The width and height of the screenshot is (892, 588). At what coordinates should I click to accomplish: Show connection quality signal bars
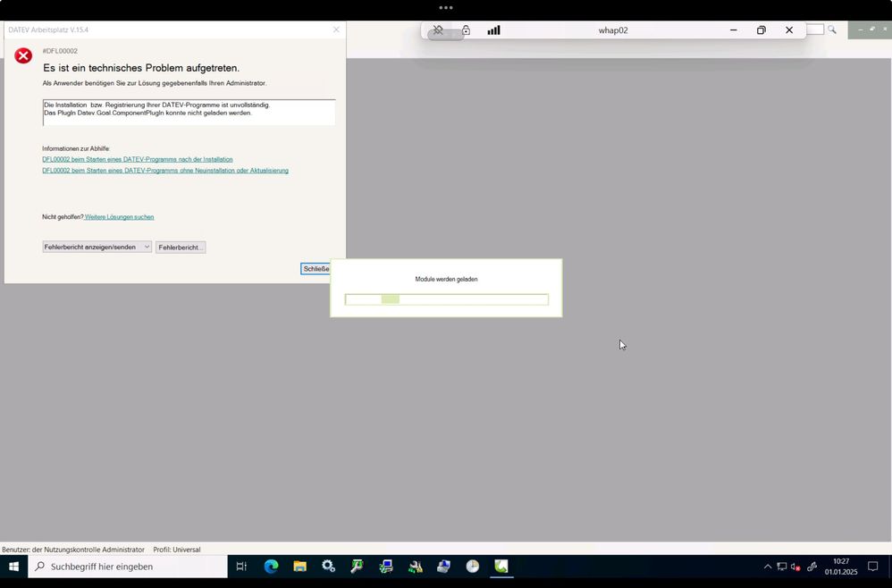pyautogui.click(x=493, y=30)
